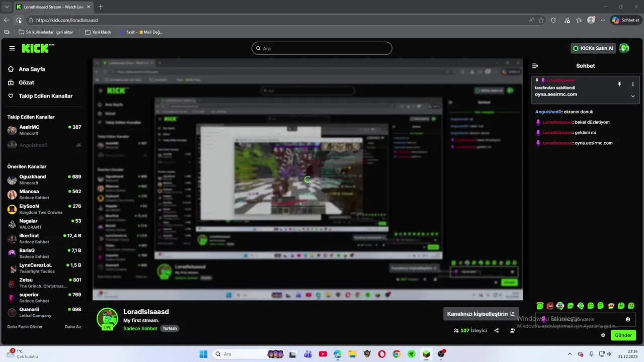
Task: Insert the last emote in the row
Action: click(631, 306)
